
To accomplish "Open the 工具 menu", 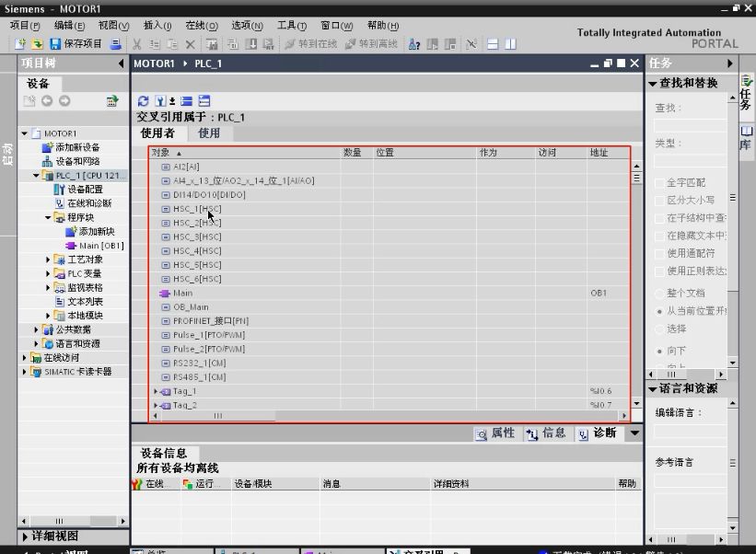I will coord(292,26).
